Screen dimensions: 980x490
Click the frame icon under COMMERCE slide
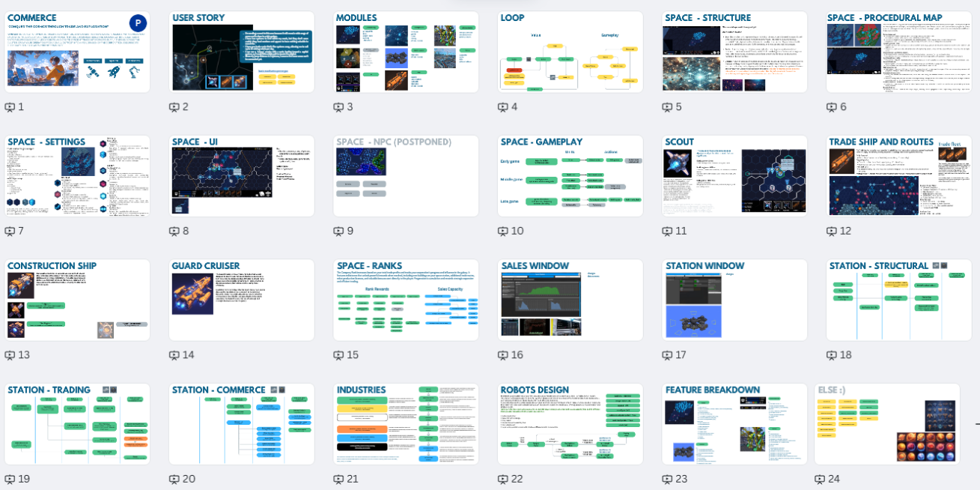pyautogui.click(x=10, y=107)
